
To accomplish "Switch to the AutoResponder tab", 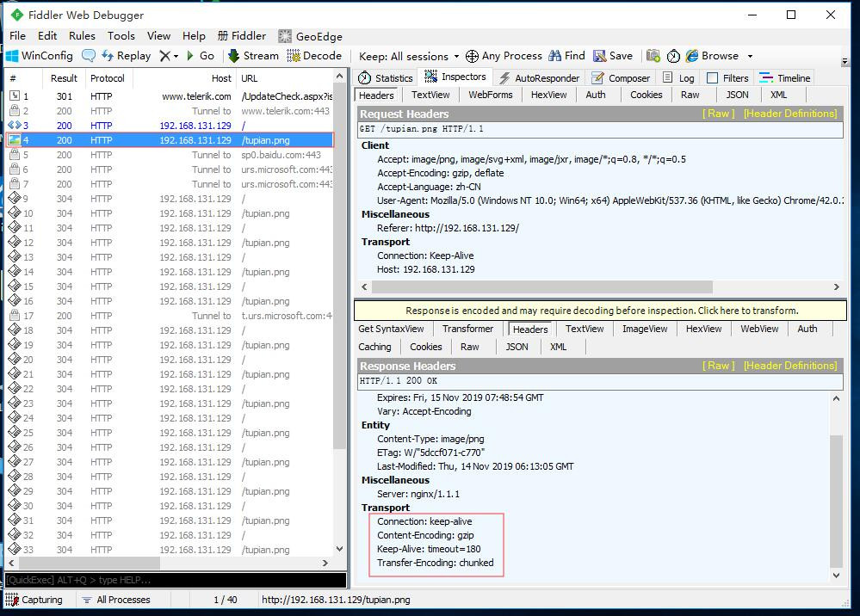I will click(x=539, y=78).
